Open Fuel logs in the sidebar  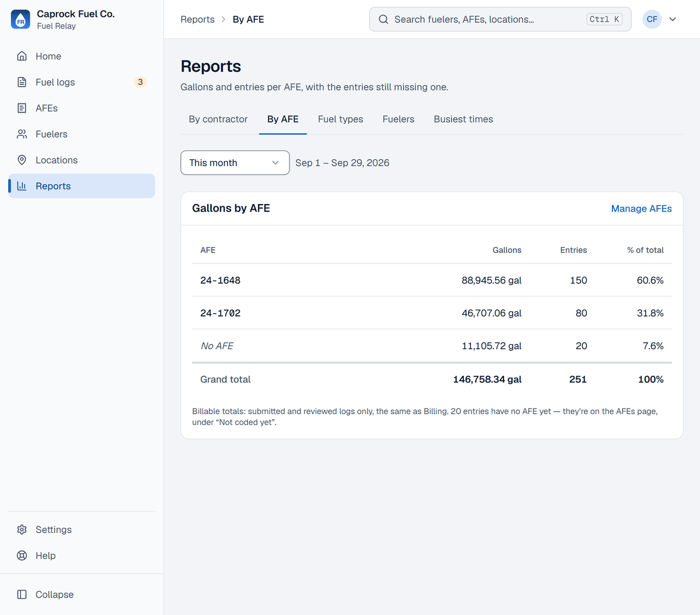82,82
